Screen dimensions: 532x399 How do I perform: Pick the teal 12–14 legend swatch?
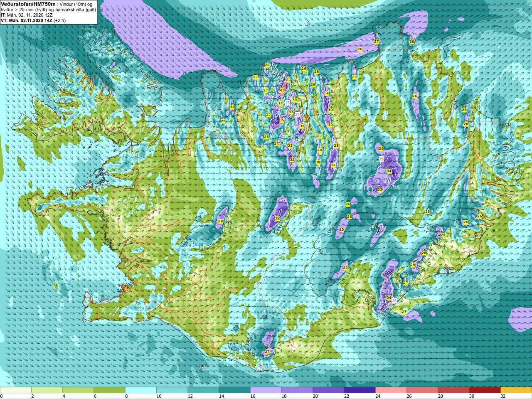(203, 390)
